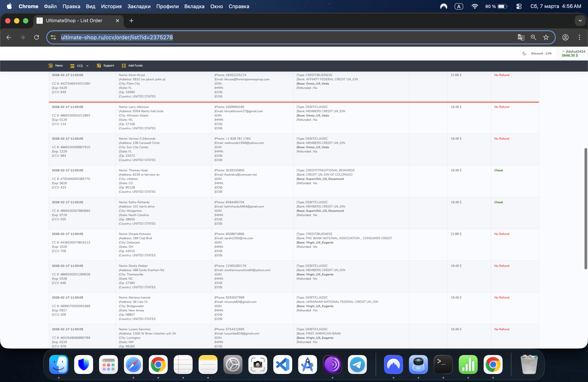The width and height of the screenshot is (588, 382).
Task: Open the Закладки menu
Action: coord(139,6)
